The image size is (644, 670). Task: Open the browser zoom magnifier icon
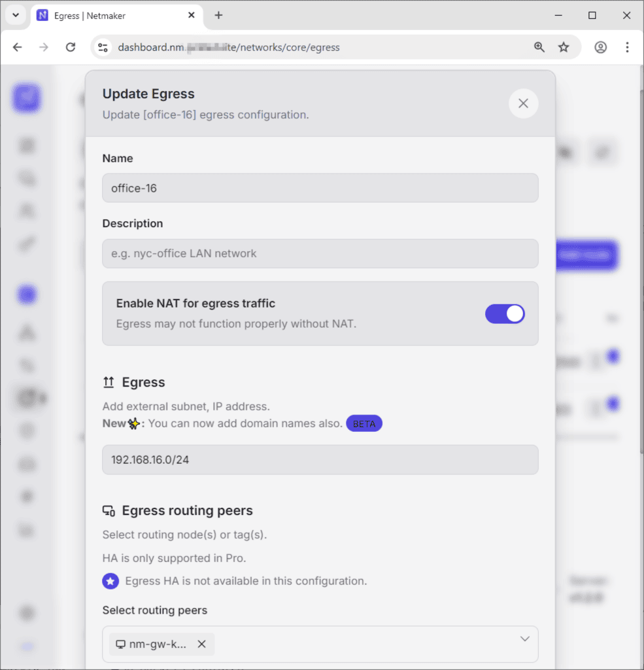tap(539, 47)
